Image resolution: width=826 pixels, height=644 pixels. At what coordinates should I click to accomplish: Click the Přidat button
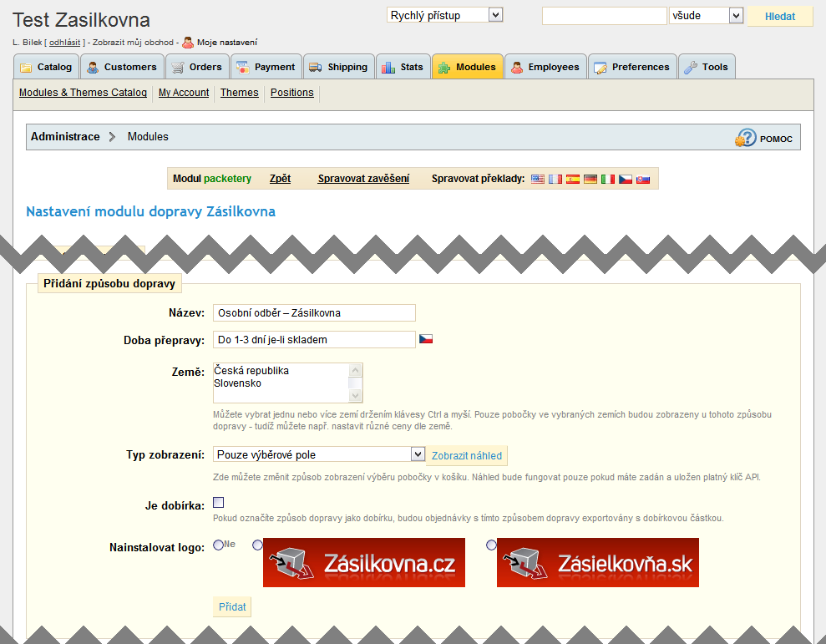[232, 607]
